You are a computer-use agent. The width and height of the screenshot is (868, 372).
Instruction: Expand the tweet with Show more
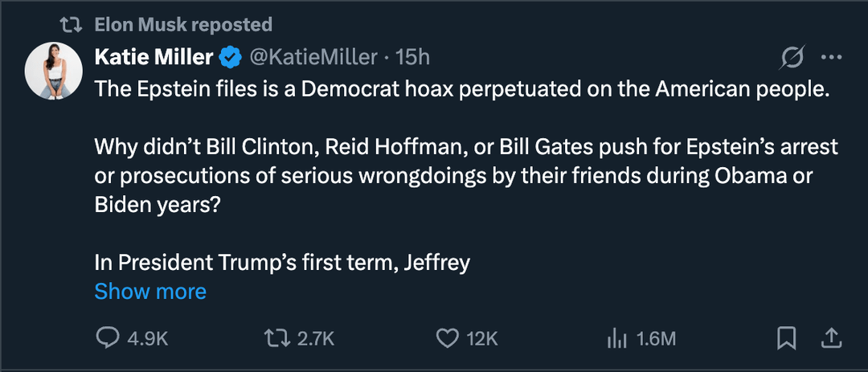[x=150, y=291]
